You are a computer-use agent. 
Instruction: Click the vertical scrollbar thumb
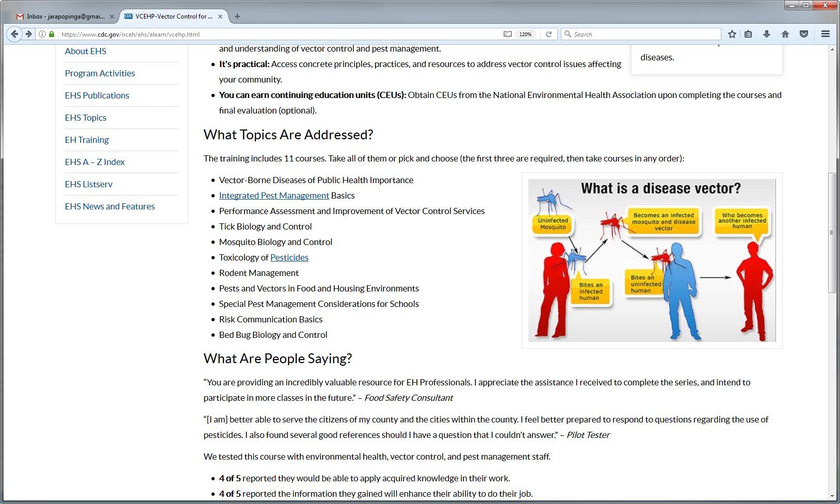(x=832, y=233)
